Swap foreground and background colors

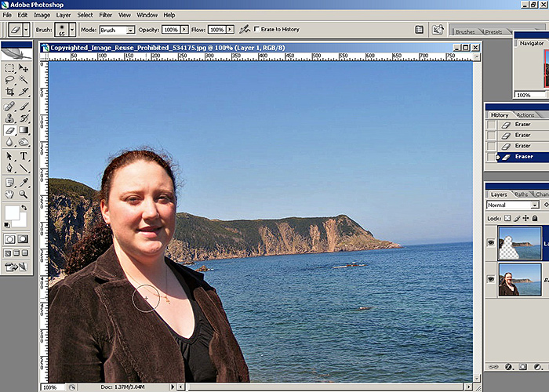click(24, 208)
